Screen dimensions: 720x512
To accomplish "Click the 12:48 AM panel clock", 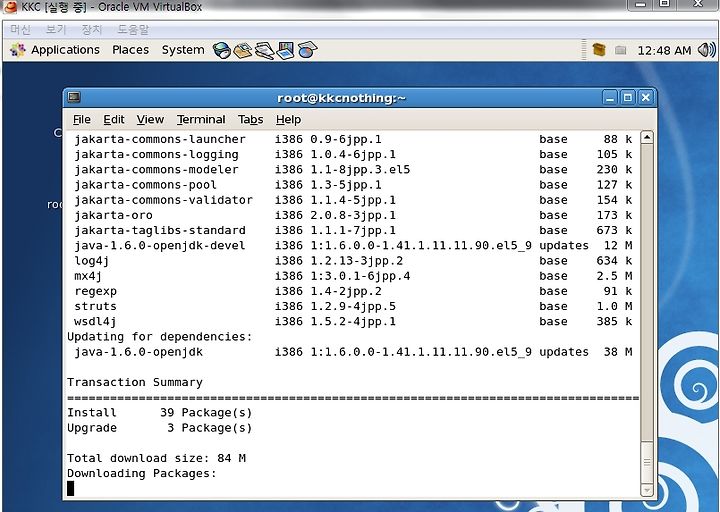I will [x=664, y=50].
